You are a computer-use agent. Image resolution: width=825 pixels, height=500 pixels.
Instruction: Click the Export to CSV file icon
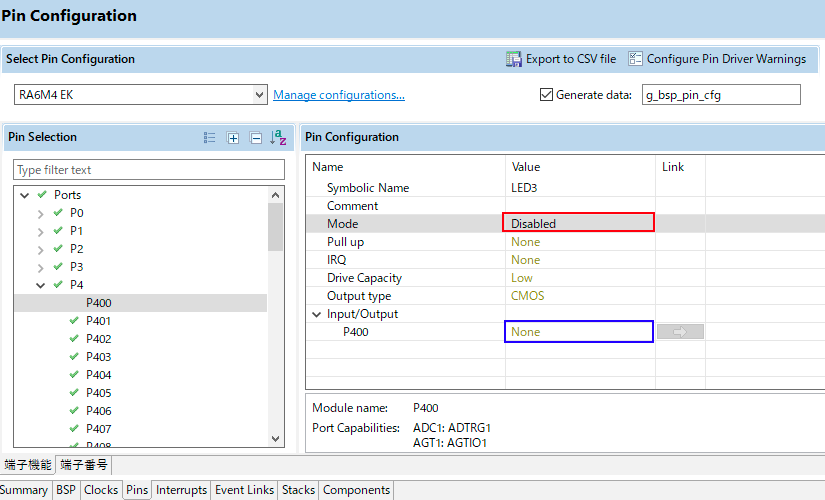514,59
